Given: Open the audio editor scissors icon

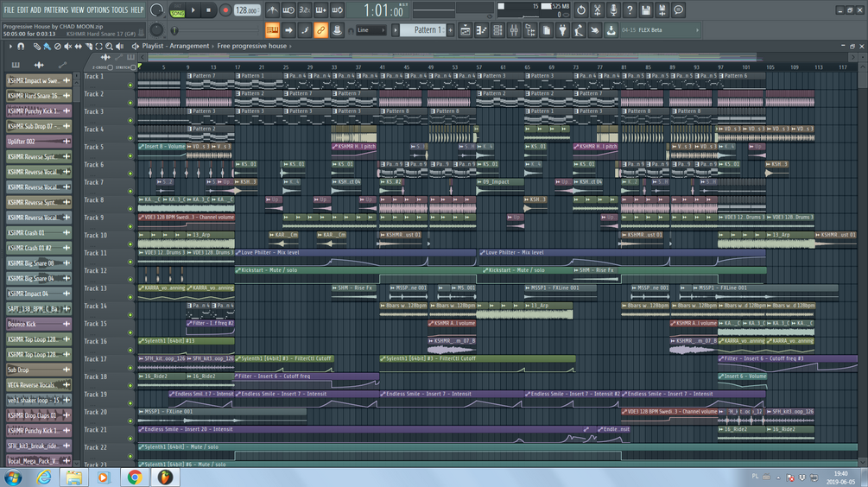Looking at the screenshot, I should [598, 10].
